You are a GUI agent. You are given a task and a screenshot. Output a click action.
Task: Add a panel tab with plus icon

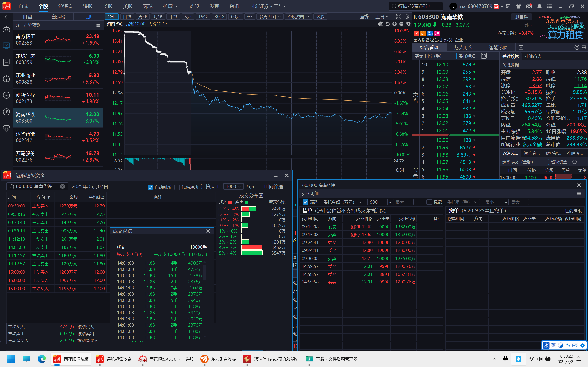click(x=521, y=47)
